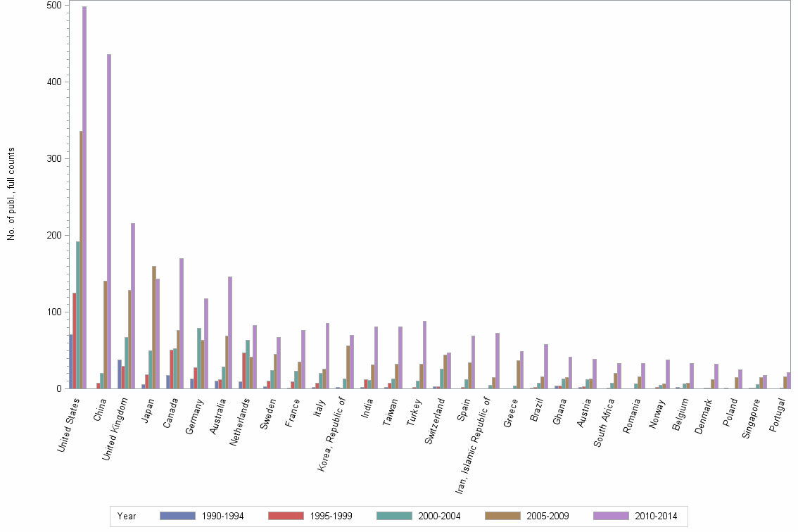Click the 500 tick label on y-axis
Image resolution: width=798 pixels, height=532 pixels.
click(x=55, y=6)
